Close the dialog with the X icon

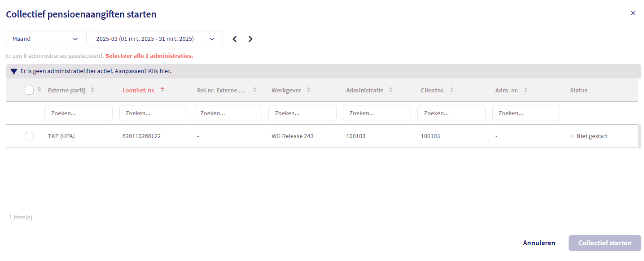click(x=633, y=13)
